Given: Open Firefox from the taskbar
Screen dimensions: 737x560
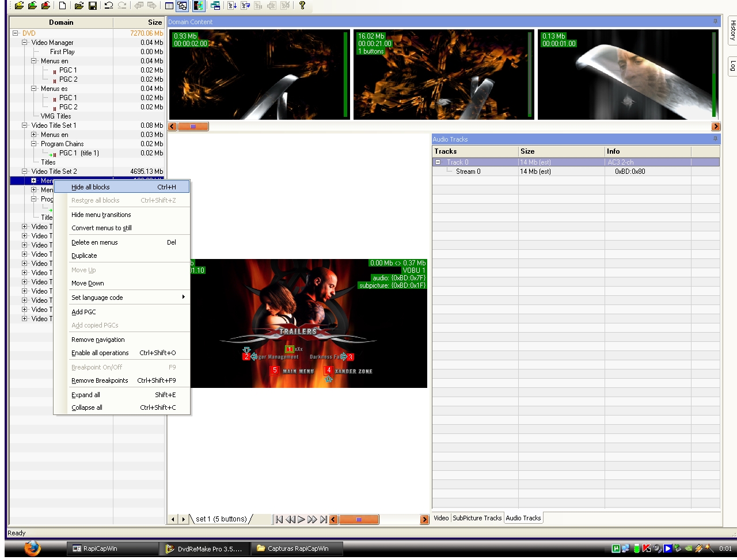Looking at the screenshot, I should click(x=33, y=548).
